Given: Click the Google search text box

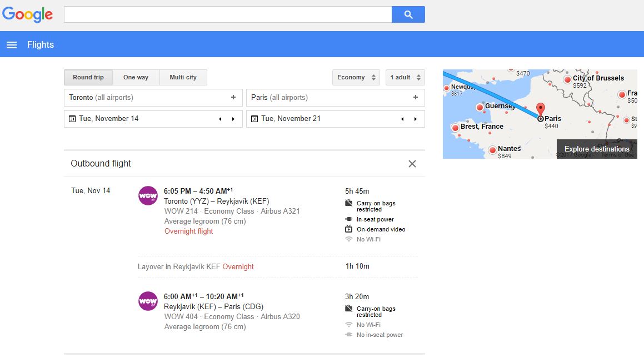Looking at the screenshot, I should (x=228, y=14).
